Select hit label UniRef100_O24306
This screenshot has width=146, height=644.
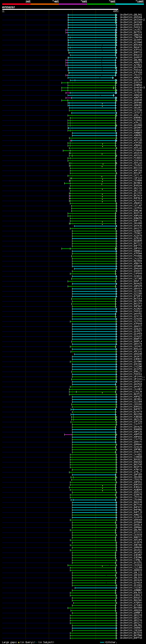(x=131, y=161)
